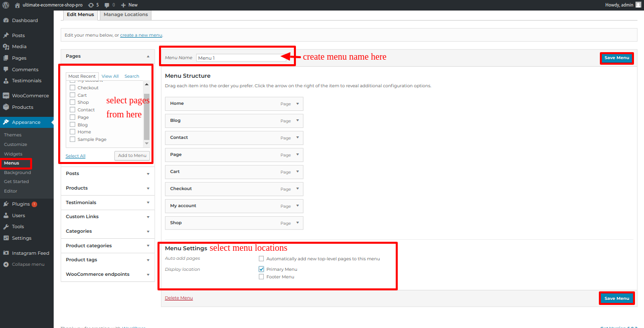Select Appearance in the sidebar
The image size is (644, 328).
point(27,122)
